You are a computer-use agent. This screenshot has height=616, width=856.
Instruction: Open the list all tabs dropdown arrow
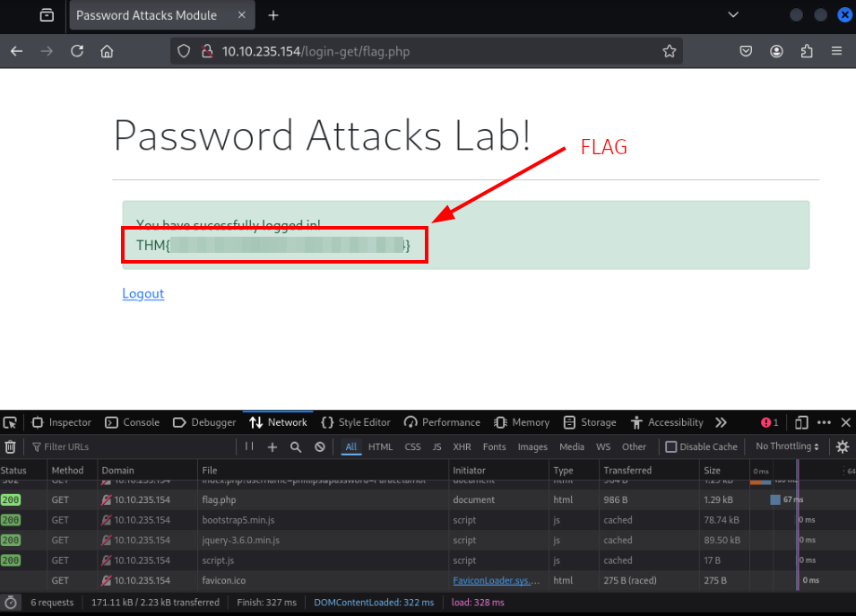click(x=733, y=15)
